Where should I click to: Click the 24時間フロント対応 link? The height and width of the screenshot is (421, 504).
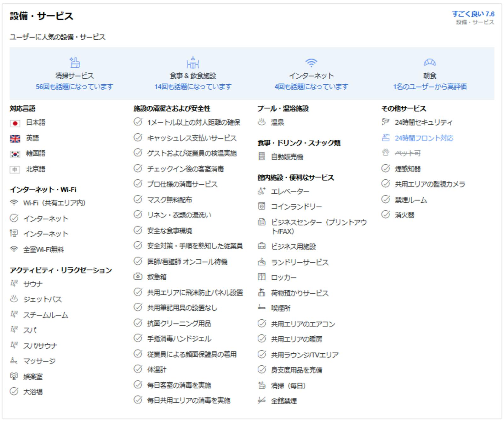point(424,138)
